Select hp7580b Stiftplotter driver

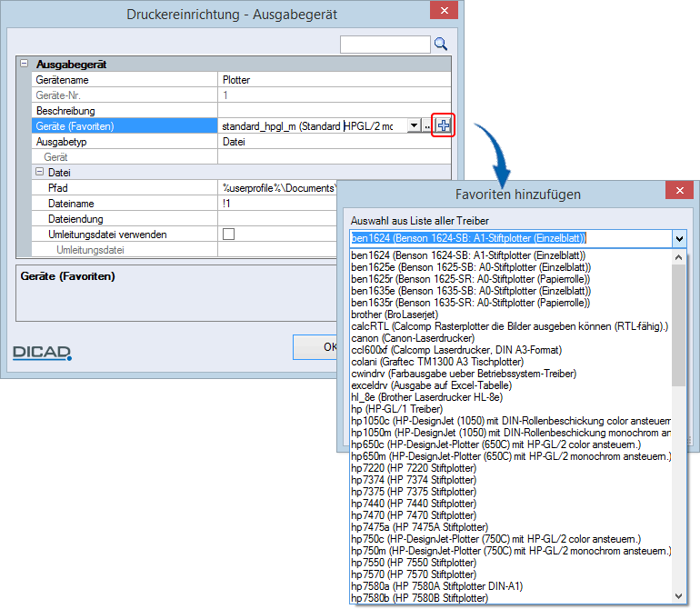[511, 598]
